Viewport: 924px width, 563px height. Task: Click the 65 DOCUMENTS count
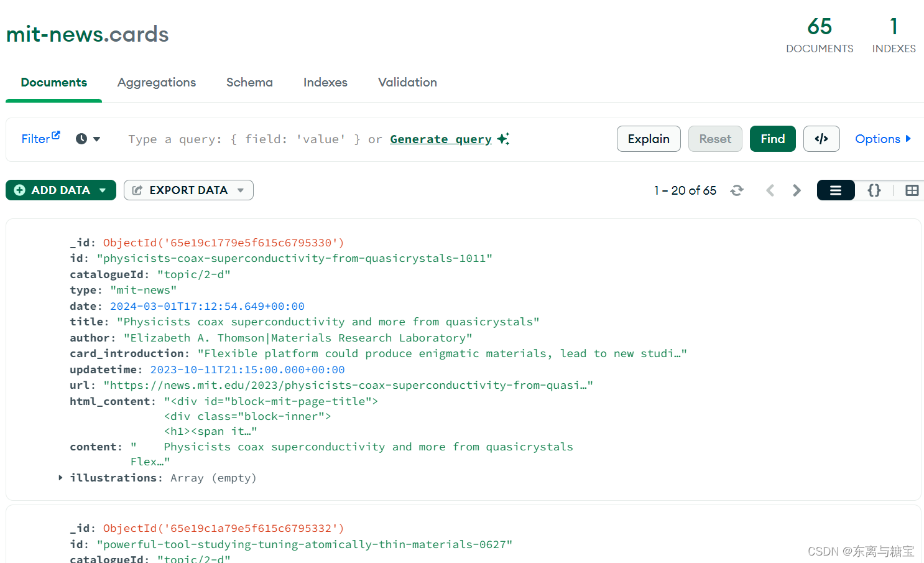coord(820,35)
